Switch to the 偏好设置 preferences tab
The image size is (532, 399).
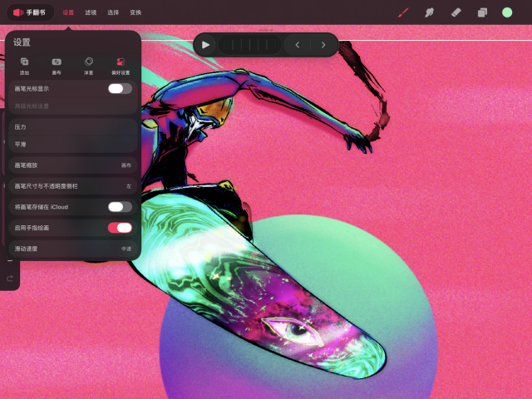point(121,66)
